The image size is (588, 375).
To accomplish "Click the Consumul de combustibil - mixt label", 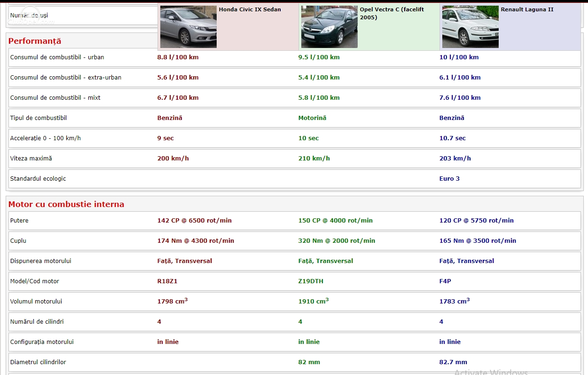I will coord(55,98).
